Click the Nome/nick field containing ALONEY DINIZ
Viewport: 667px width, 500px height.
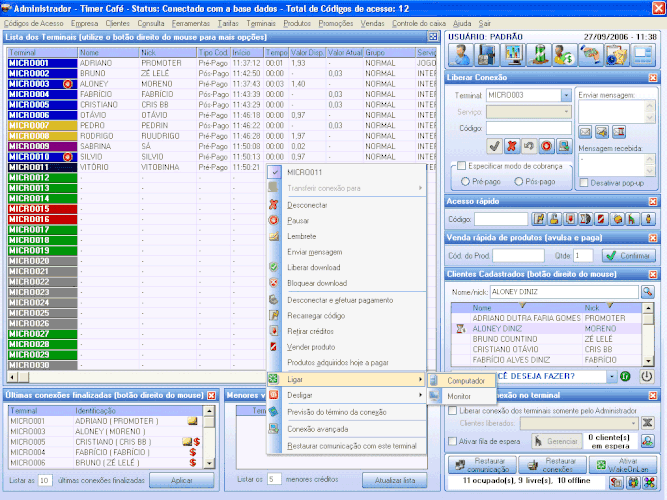[x=564, y=292]
